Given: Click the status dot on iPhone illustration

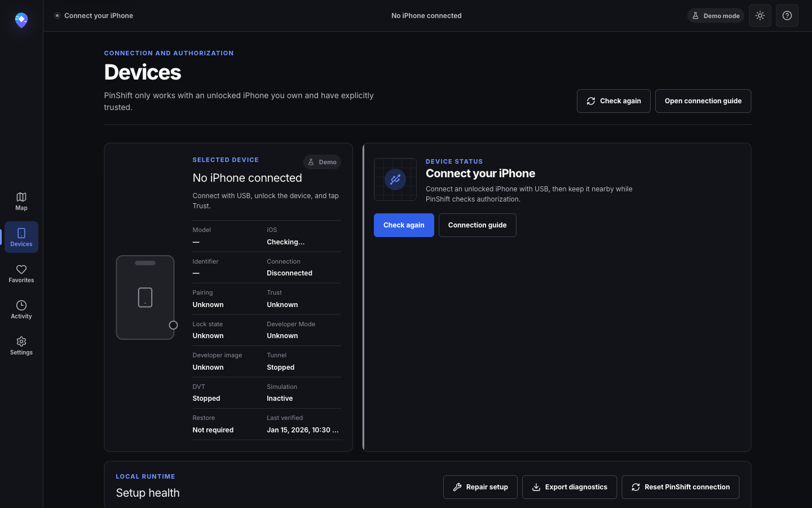Looking at the screenshot, I should 174,325.
